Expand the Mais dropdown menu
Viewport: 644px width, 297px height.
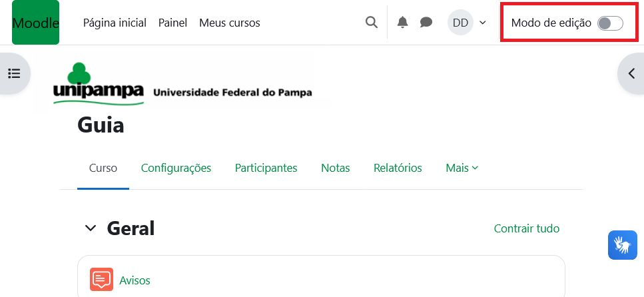coord(462,168)
